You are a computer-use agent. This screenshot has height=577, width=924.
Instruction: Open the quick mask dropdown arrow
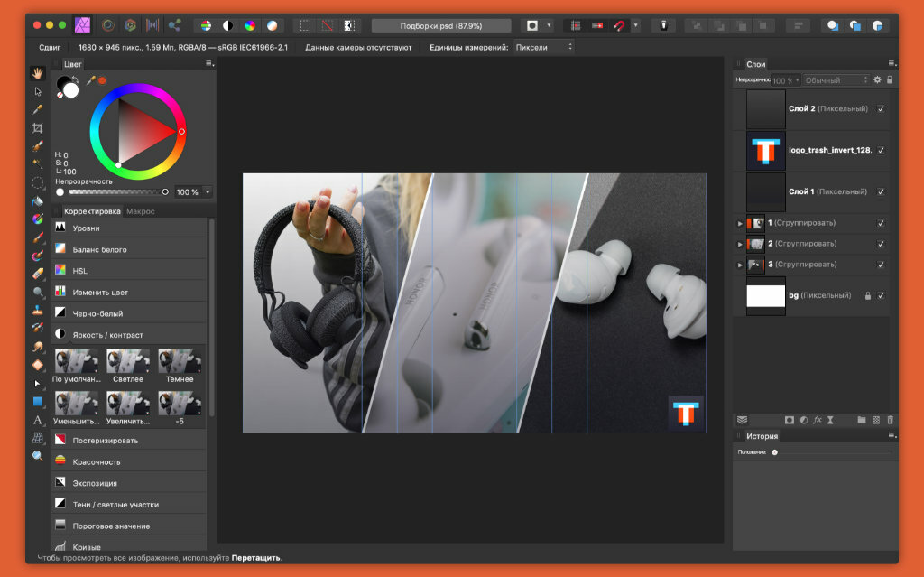pos(550,25)
